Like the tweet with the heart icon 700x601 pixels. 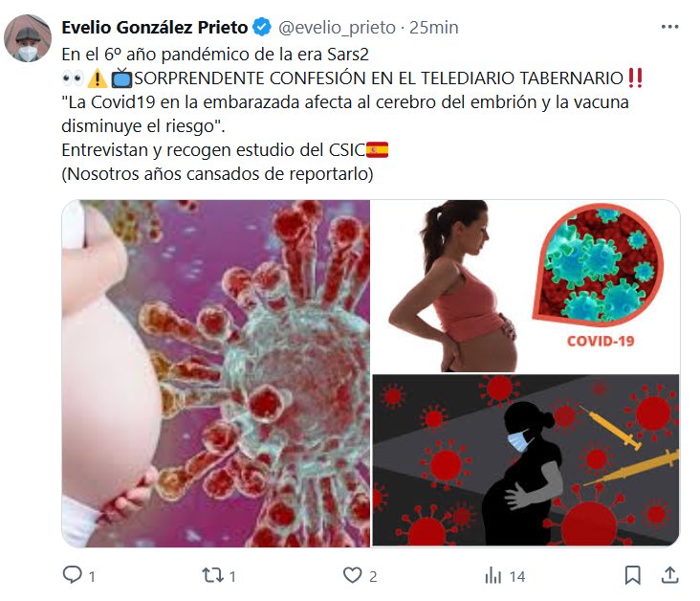tap(352, 575)
